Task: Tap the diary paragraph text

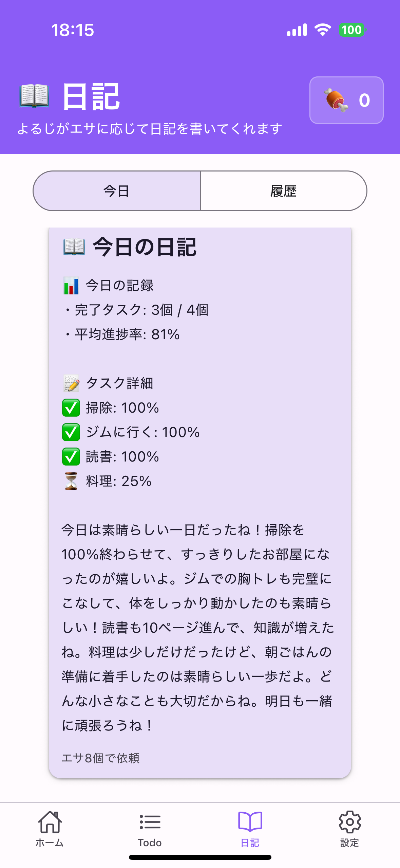Action: [197, 627]
